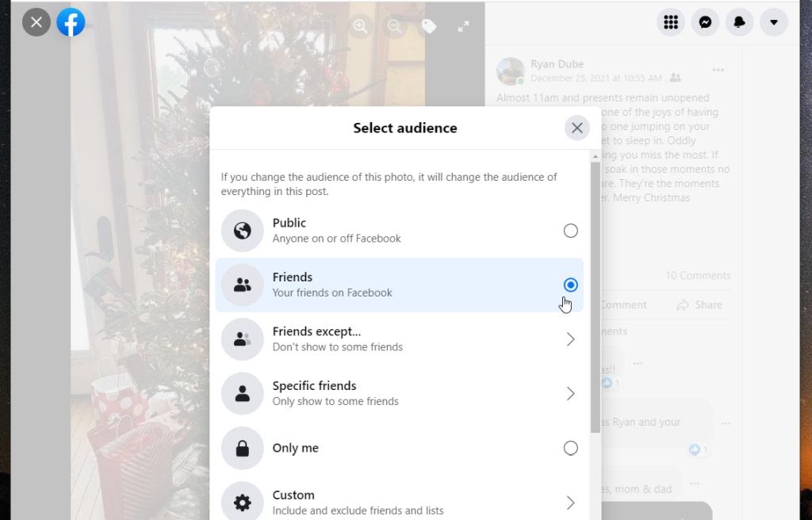Click the Specific friends person icon
Viewport: 812px width, 520px height.
(243, 394)
